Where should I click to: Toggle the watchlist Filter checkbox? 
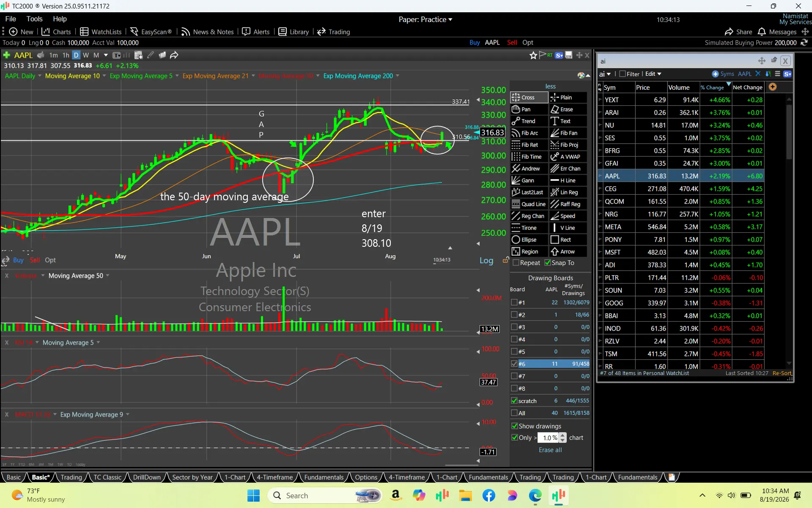coord(623,74)
